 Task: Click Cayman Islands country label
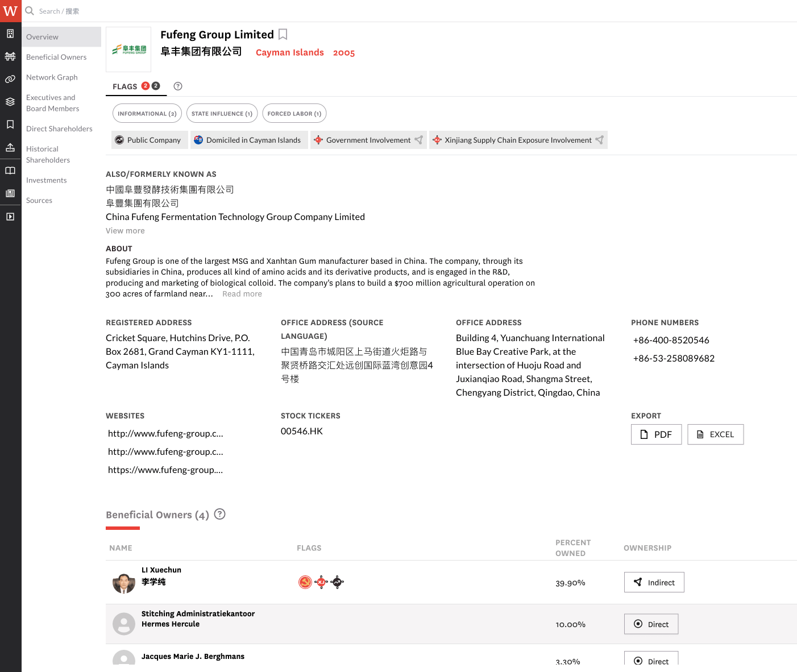(x=290, y=52)
